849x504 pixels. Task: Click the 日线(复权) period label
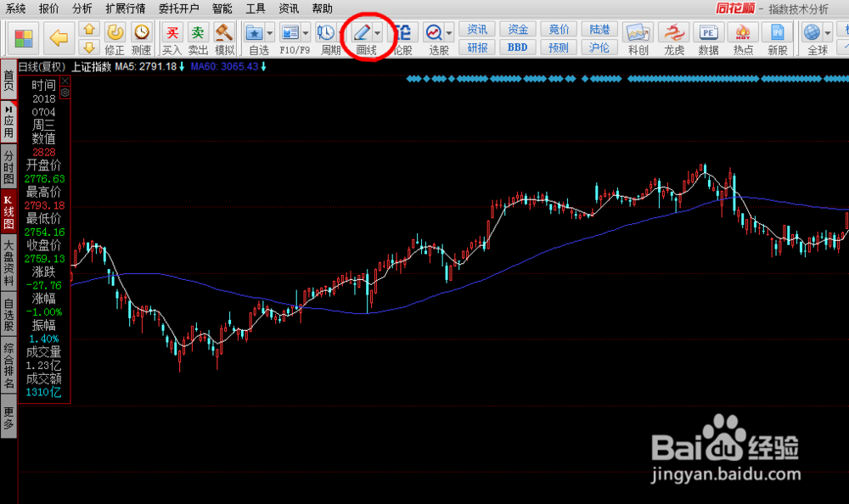coord(42,66)
